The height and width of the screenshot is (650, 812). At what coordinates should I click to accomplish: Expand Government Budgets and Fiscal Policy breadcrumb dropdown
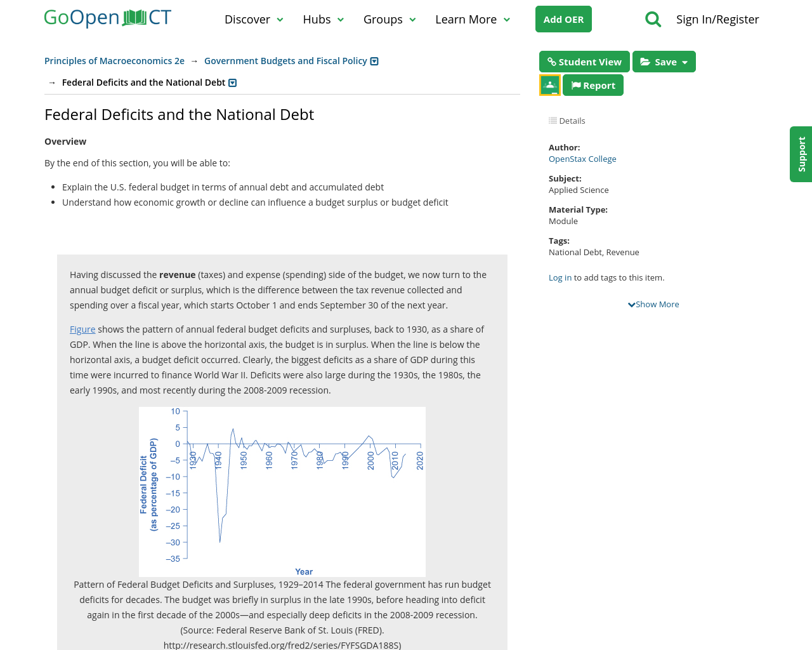pyautogui.click(x=374, y=61)
